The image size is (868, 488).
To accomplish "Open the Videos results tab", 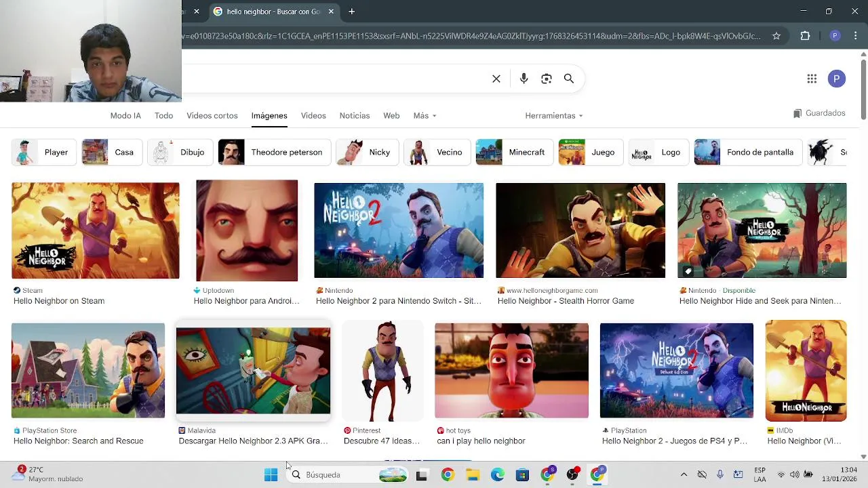I will [313, 115].
